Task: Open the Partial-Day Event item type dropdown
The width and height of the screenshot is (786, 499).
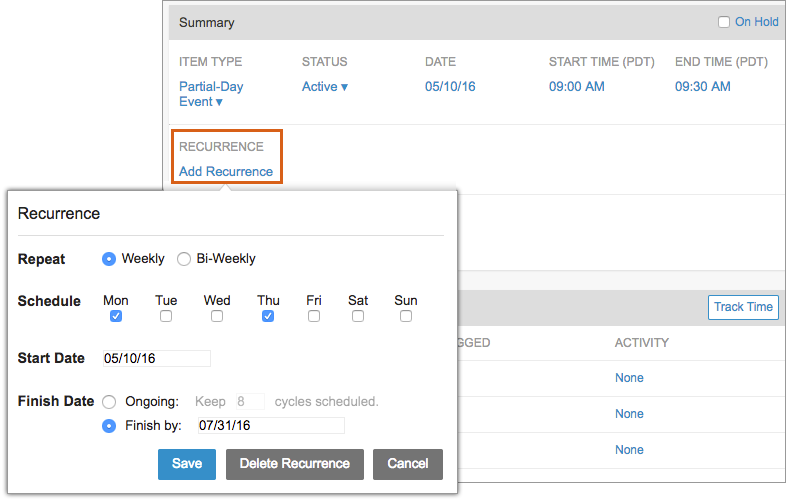Action: coord(210,94)
